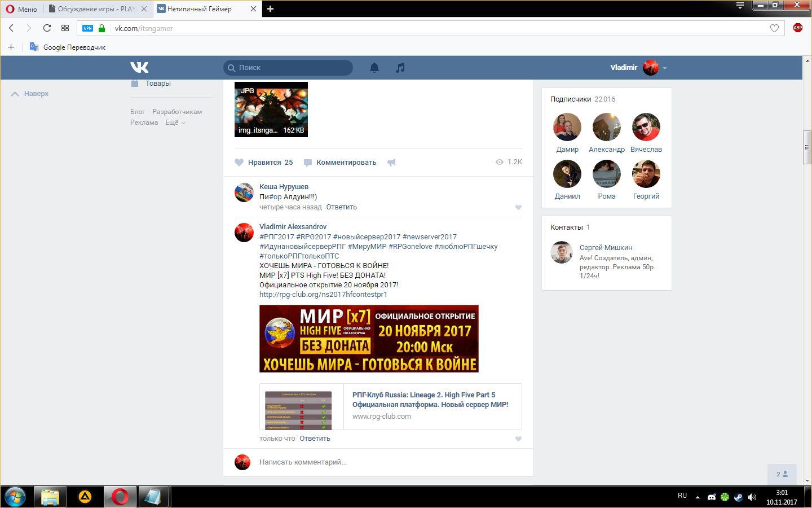Open the rpg-club.org contest link
This screenshot has width=812, height=508.
click(x=323, y=295)
